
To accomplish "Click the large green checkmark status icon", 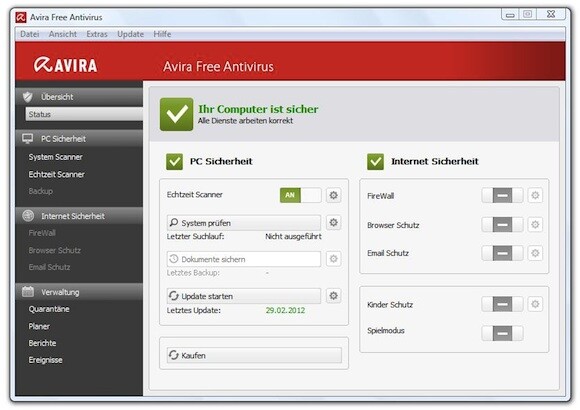I will pos(176,114).
